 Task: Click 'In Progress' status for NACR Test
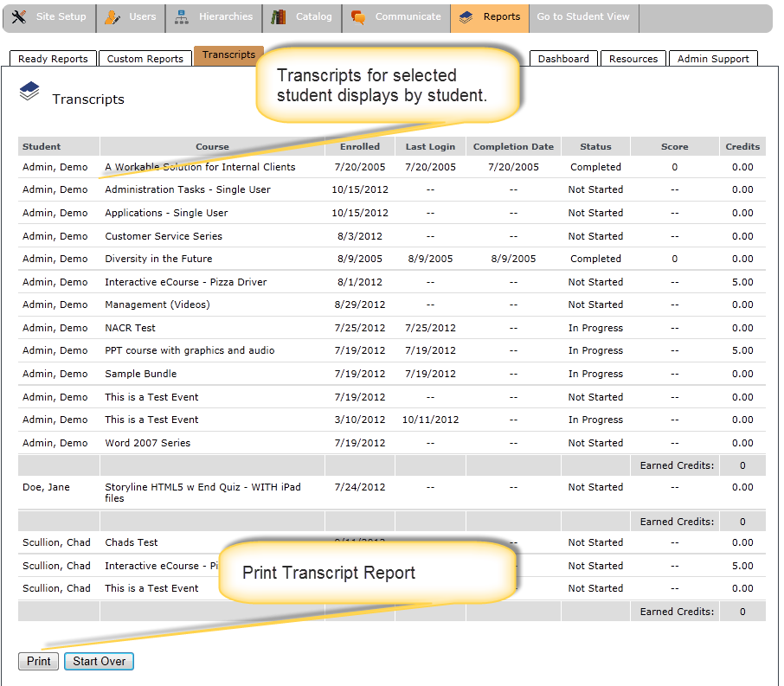pos(595,328)
